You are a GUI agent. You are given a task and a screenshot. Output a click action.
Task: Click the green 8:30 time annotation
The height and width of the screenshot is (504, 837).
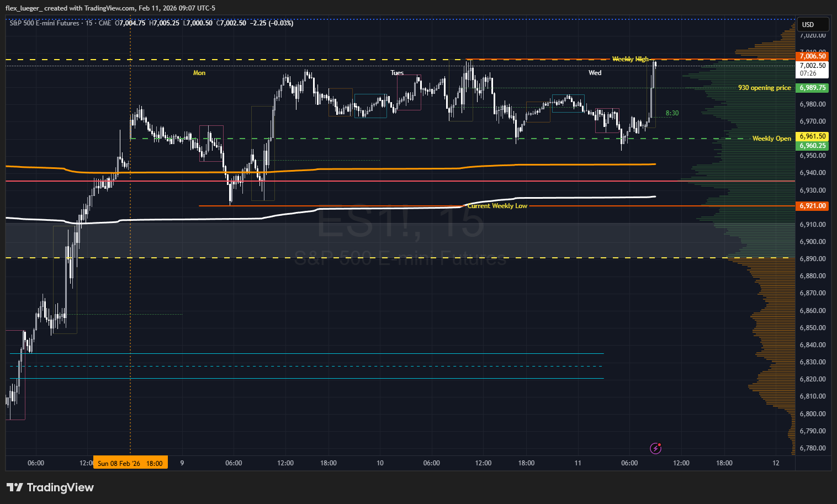coord(672,113)
